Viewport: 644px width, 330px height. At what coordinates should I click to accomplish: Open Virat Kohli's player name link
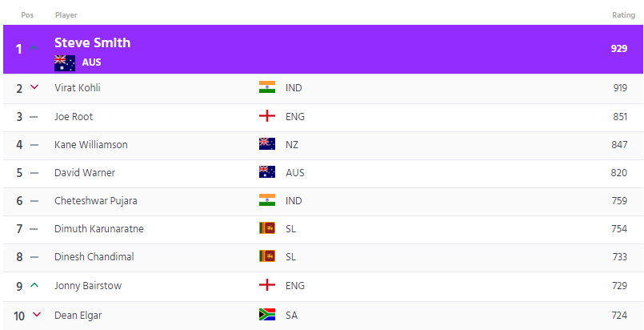coord(78,87)
